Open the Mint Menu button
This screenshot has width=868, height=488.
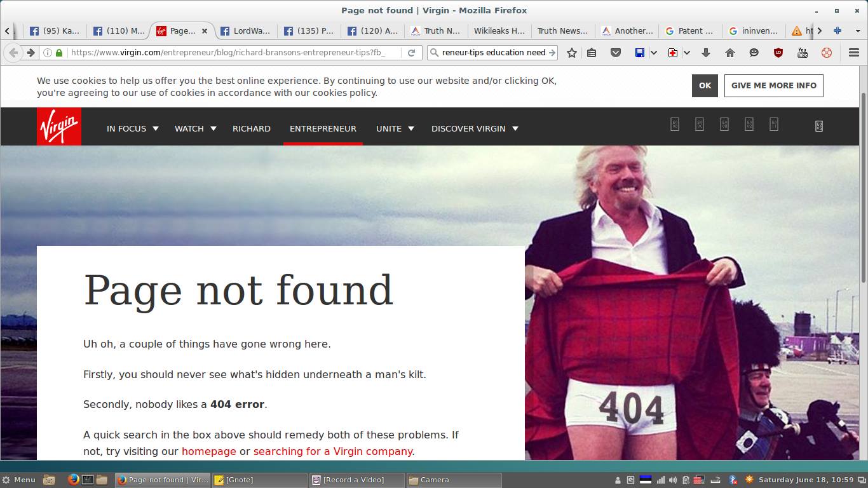click(19, 480)
